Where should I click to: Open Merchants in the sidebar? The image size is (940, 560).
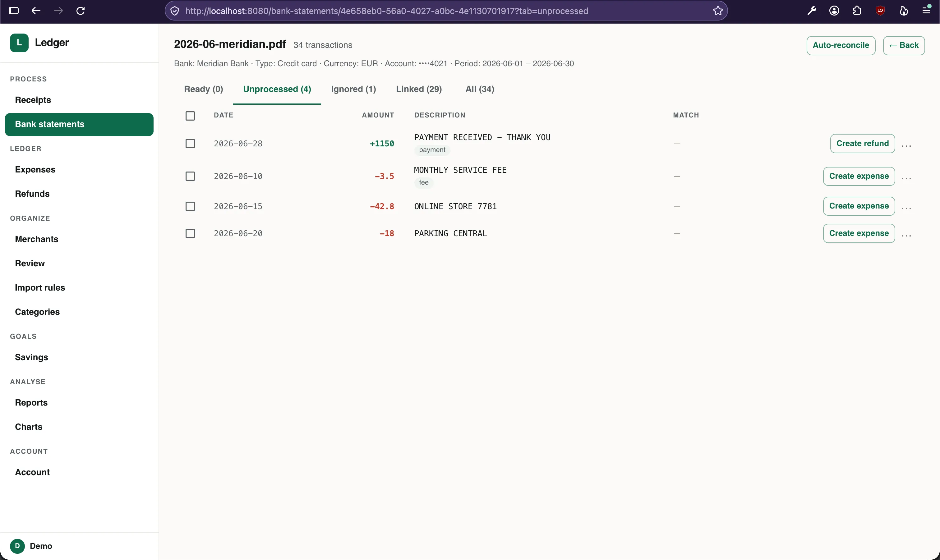[x=79, y=239]
